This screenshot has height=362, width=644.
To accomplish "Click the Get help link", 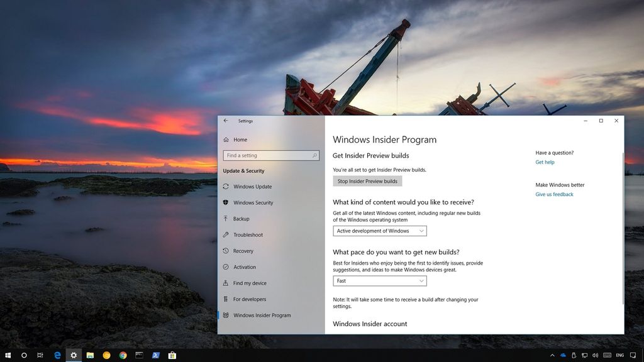I will [545, 162].
